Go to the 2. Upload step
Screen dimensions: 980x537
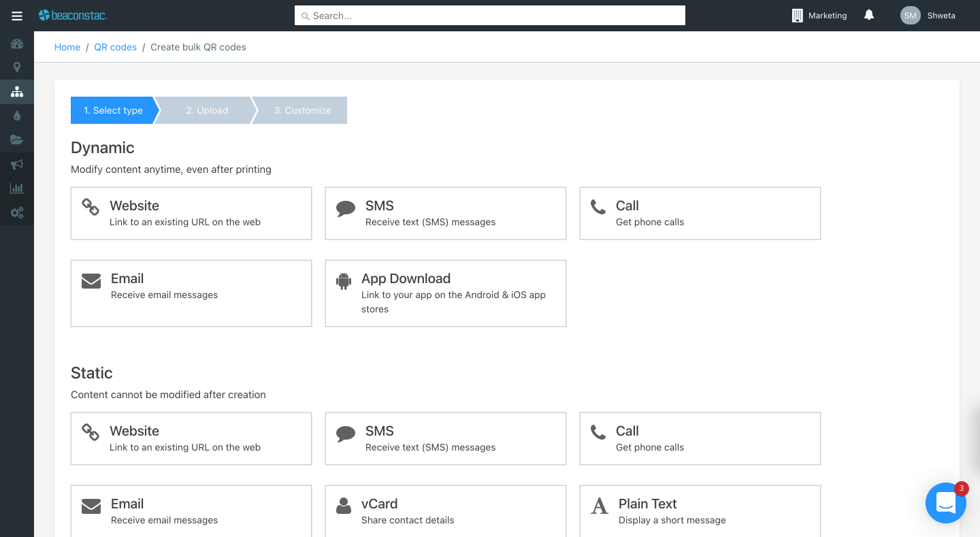pos(207,110)
